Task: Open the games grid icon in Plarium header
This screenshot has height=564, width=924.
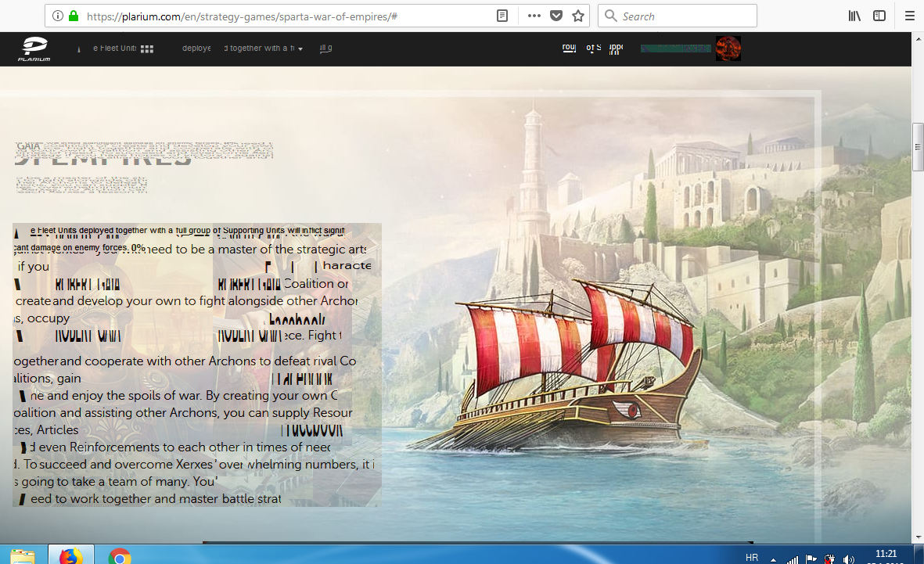Action: [147, 48]
